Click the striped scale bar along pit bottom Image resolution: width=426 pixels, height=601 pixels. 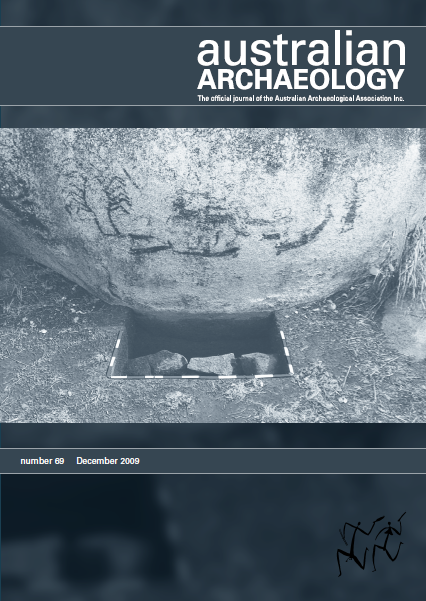point(199,376)
